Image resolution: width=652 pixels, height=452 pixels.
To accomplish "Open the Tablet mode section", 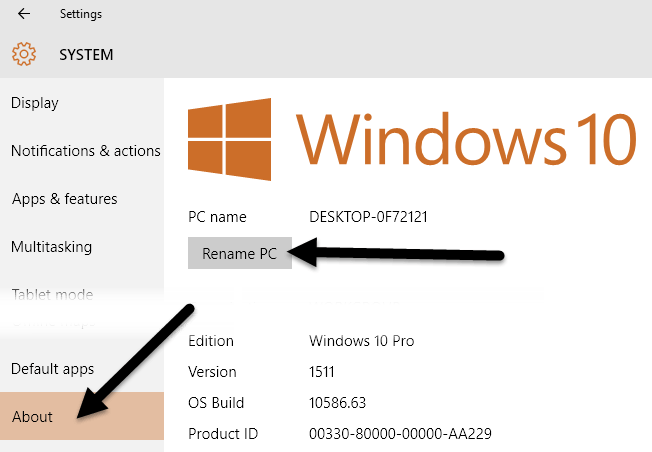I will coord(52,295).
